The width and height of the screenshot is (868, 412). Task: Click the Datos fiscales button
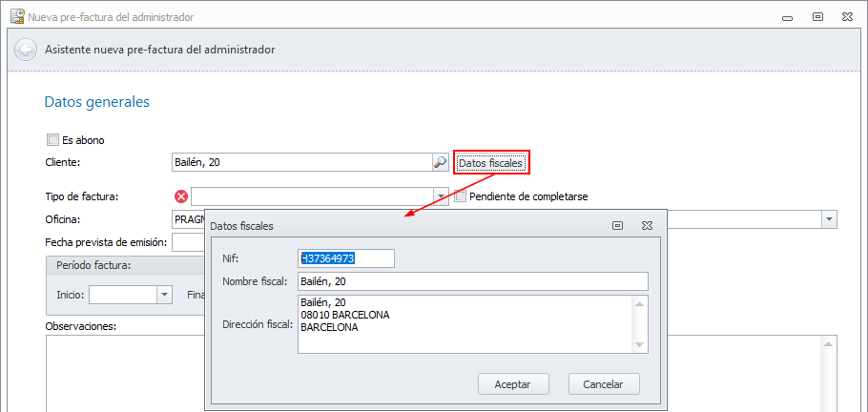[492, 163]
